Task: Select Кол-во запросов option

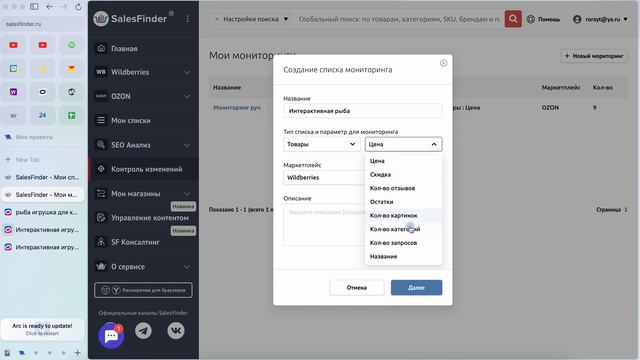Action: tap(403, 243)
